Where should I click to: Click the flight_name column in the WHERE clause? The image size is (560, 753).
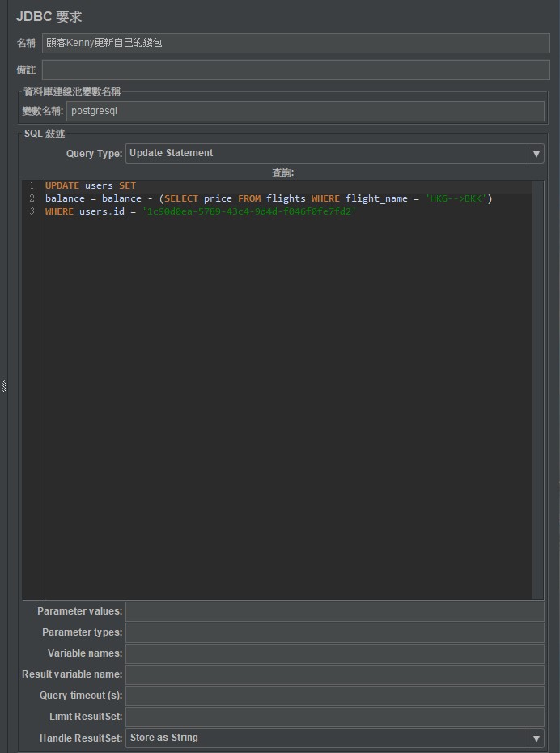pos(376,198)
